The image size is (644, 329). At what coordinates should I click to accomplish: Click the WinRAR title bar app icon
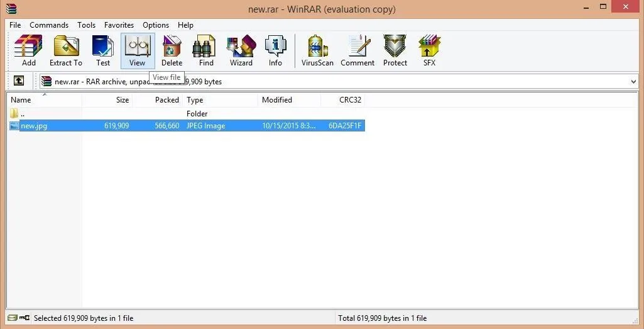11,9
